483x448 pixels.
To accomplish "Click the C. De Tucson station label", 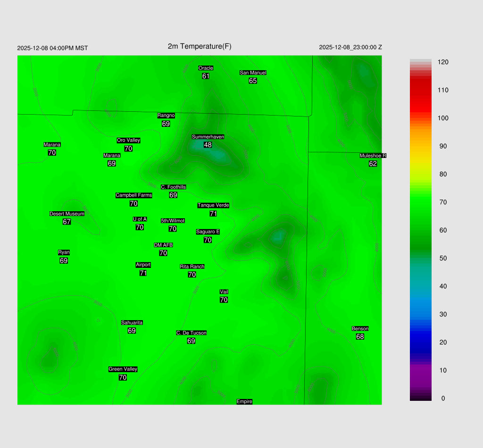I will 191,333.
